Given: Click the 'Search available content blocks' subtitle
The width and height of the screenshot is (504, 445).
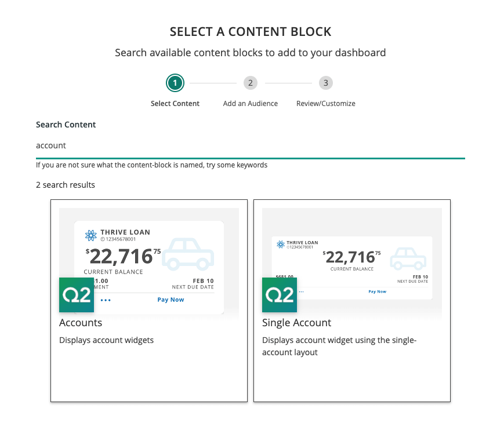Looking at the screenshot, I should [x=251, y=53].
